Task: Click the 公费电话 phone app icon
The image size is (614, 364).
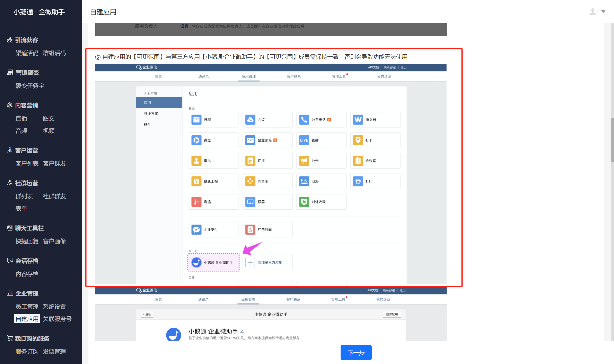Action: tap(304, 120)
